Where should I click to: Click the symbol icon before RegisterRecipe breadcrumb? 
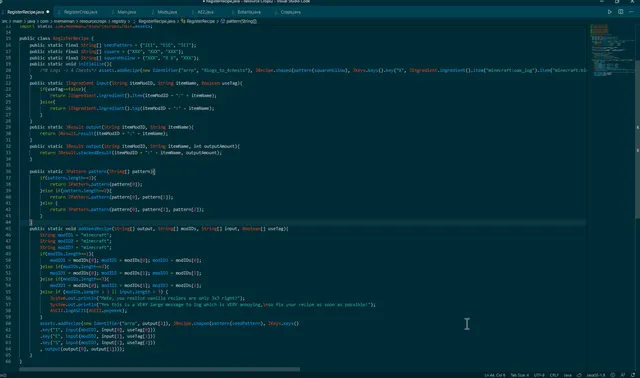(x=183, y=21)
